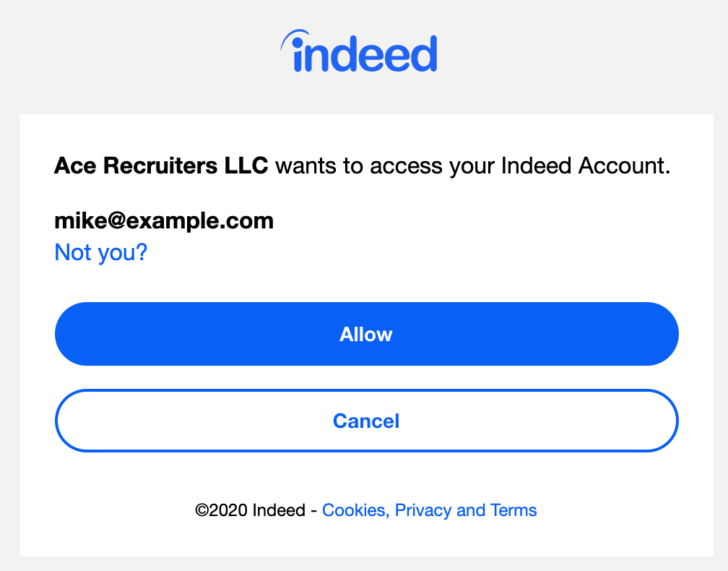Click the Indeed logo at top
The image size is (728, 571).
[x=358, y=51]
